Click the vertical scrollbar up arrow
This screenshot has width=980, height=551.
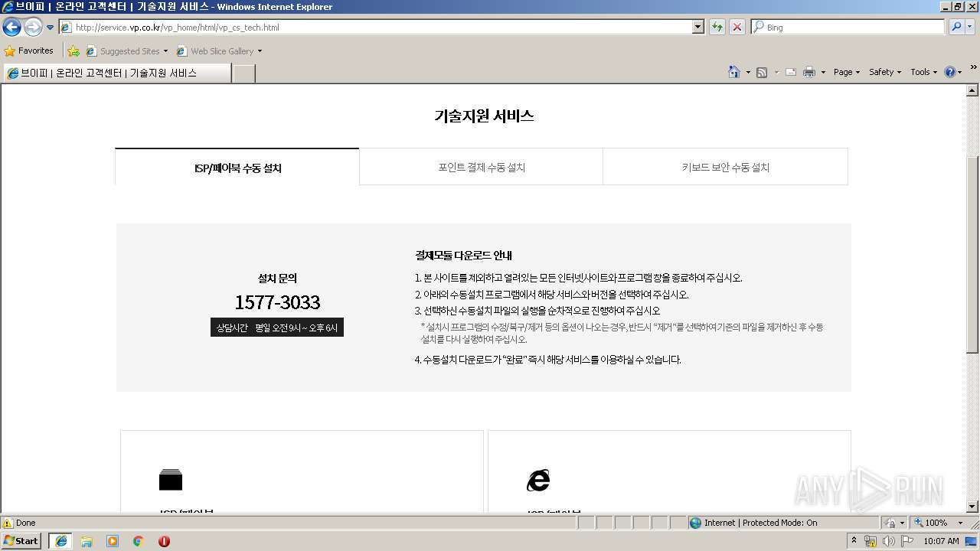[972, 90]
